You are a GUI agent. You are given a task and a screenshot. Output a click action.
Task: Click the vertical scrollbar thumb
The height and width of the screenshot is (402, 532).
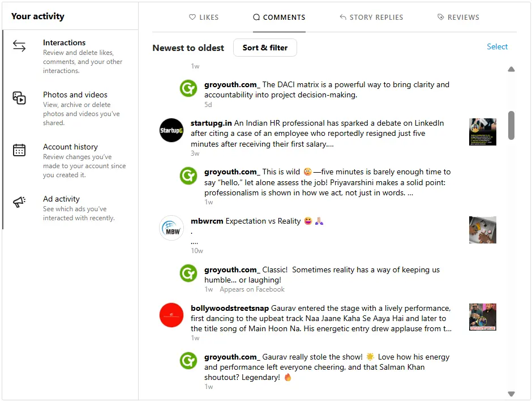[511, 125]
